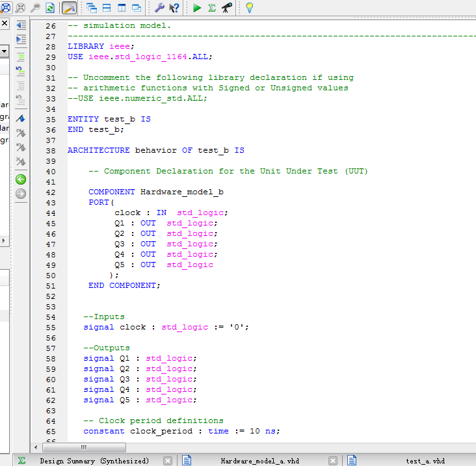Click the Sigma design summary toolbar icon
The image size is (476, 466).
tap(212, 8)
